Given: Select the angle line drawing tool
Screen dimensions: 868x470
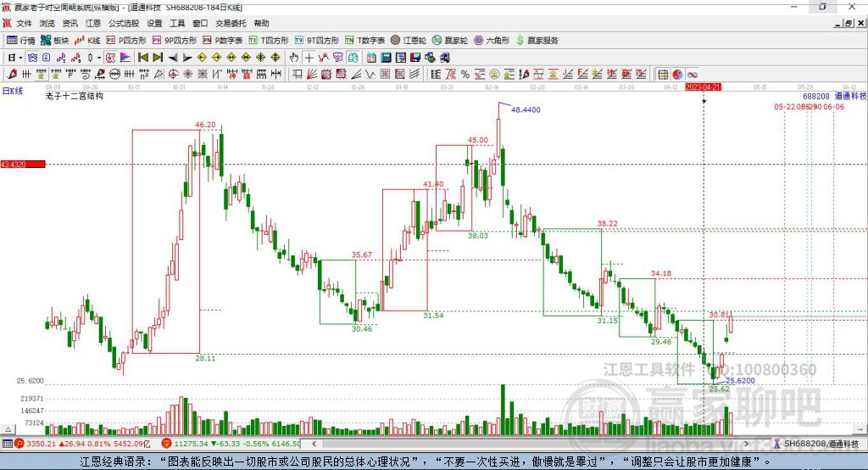Looking at the screenshot, I should (356, 75).
